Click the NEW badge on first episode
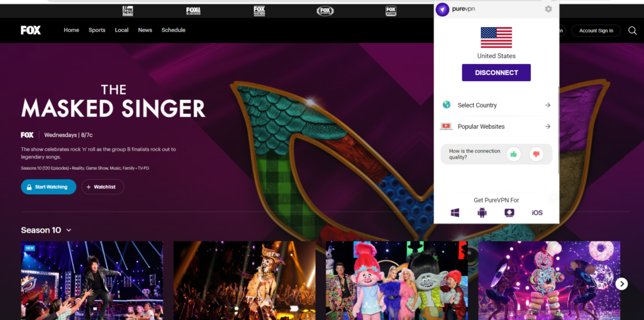Image resolution: width=644 pixels, height=320 pixels. coord(30,248)
